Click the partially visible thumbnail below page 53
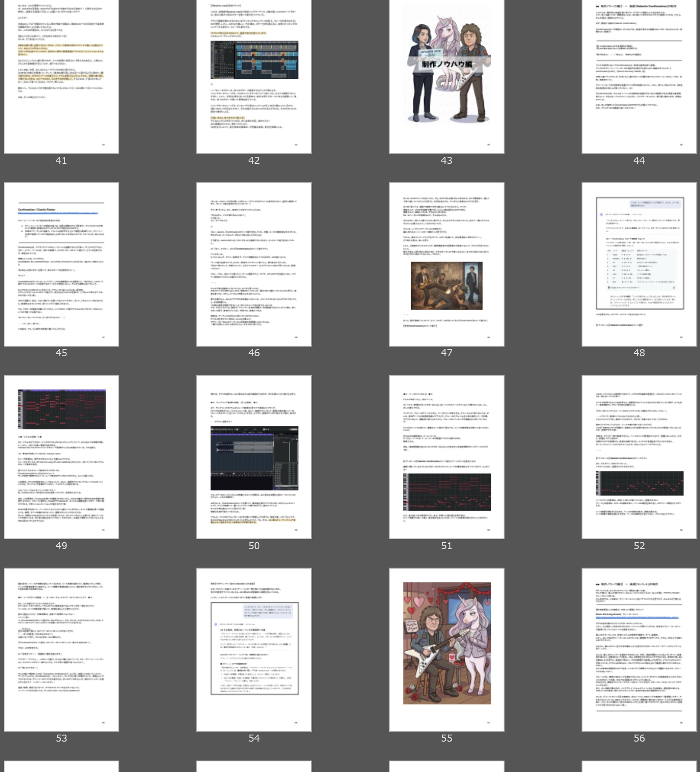Screen dimensions: 700x772 (x=62, y=766)
